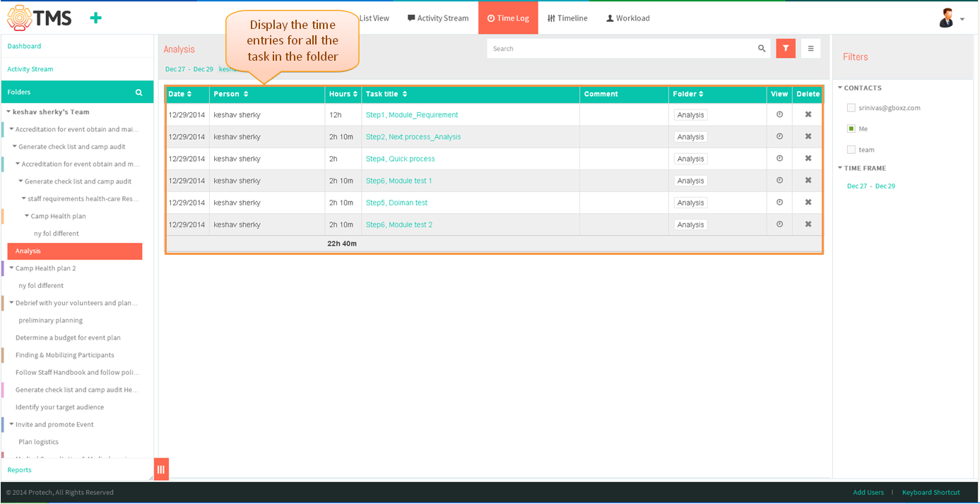Collapse the CONTACTS filter section
This screenshot has width=980, height=504.
pyautogui.click(x=840, y=88)
